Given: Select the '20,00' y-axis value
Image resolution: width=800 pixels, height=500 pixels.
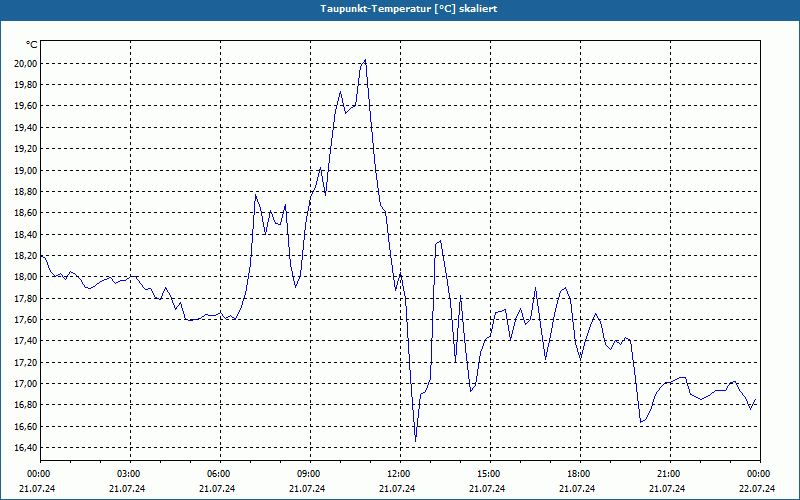Looking at the screenshot, I should 24,63.
